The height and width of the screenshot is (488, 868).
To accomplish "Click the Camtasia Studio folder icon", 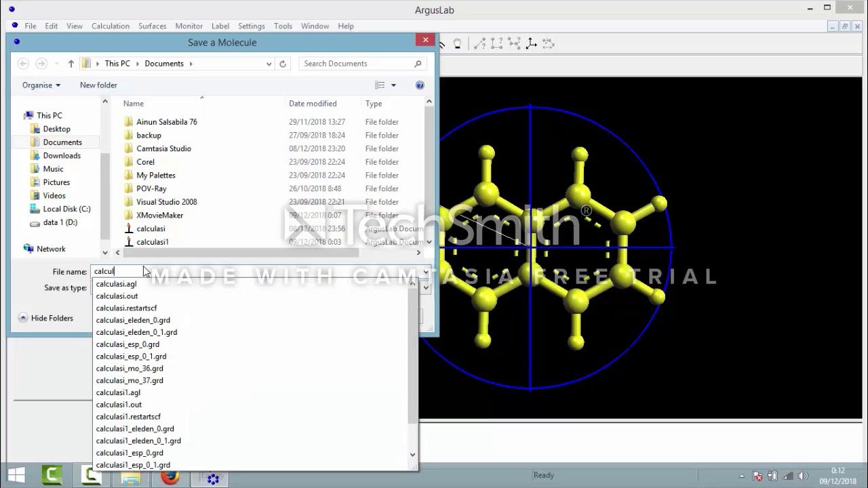I will [129, 148].
